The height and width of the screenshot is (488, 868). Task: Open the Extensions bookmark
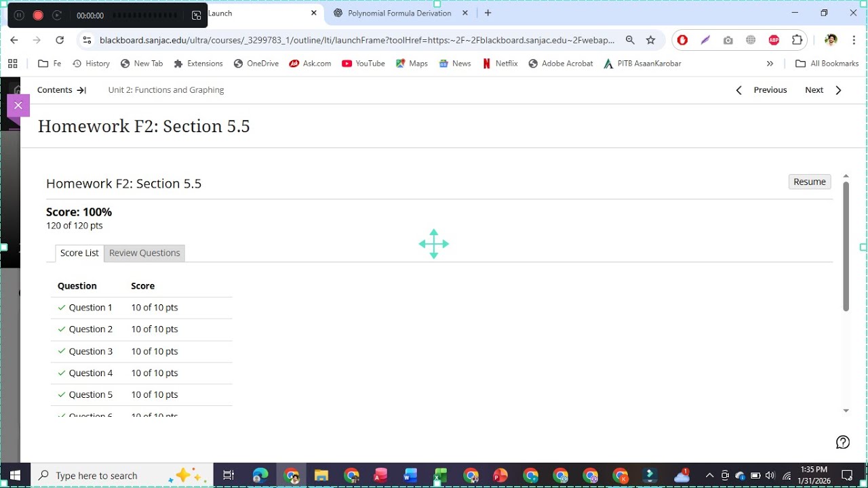pos(198,63)
